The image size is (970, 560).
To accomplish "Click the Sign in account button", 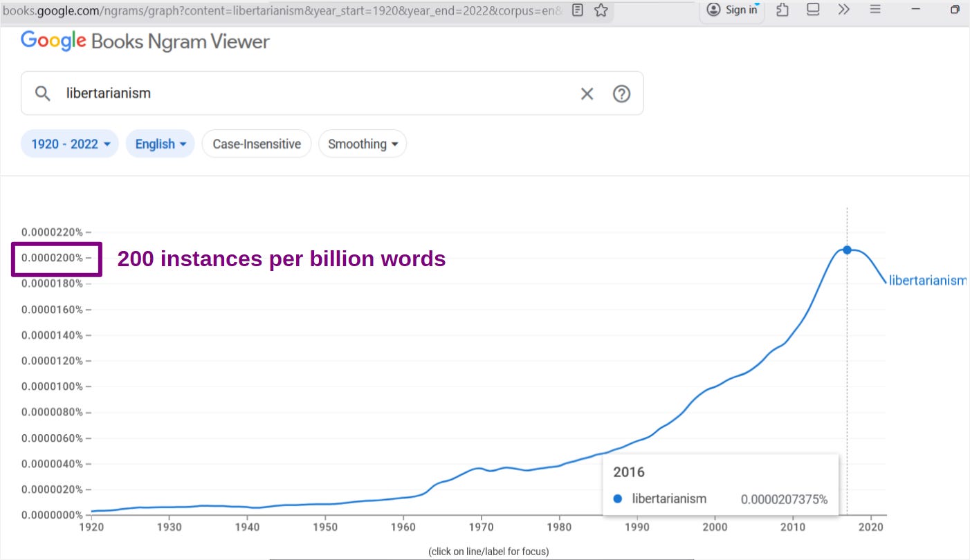I will (731, 10).
